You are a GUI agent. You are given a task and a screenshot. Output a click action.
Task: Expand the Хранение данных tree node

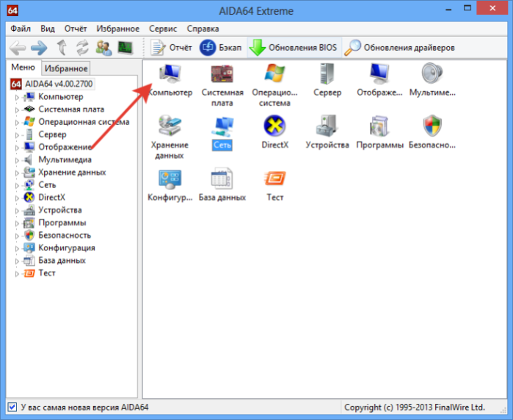pyautogui.click(x=17, y=173)
